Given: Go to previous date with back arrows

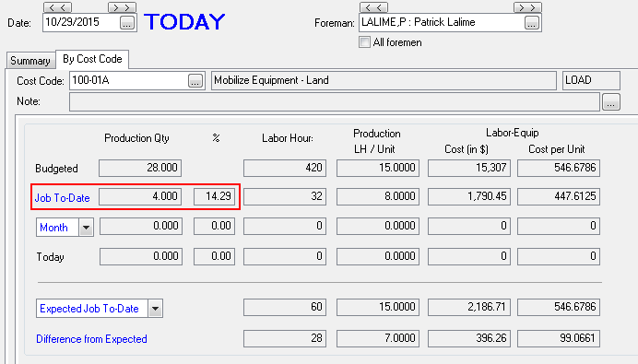Looking at the screenshot, I should [57, 7].
